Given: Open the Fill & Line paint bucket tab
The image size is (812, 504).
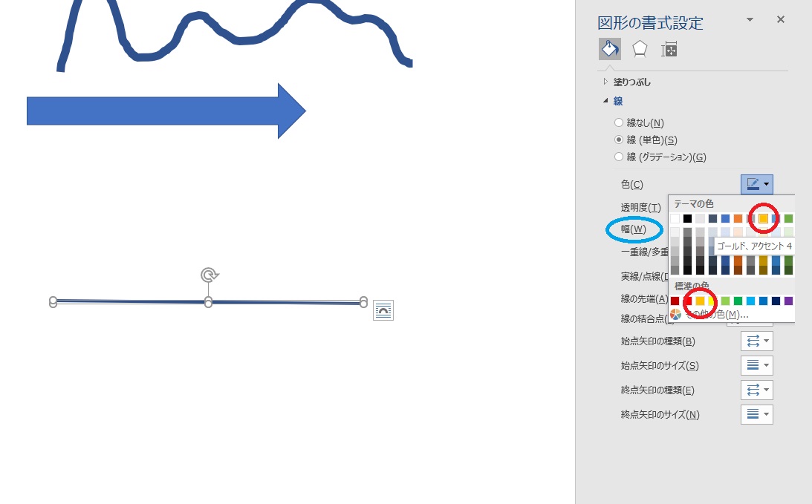Looking at the screenshot, I should [x=609, y=49].
